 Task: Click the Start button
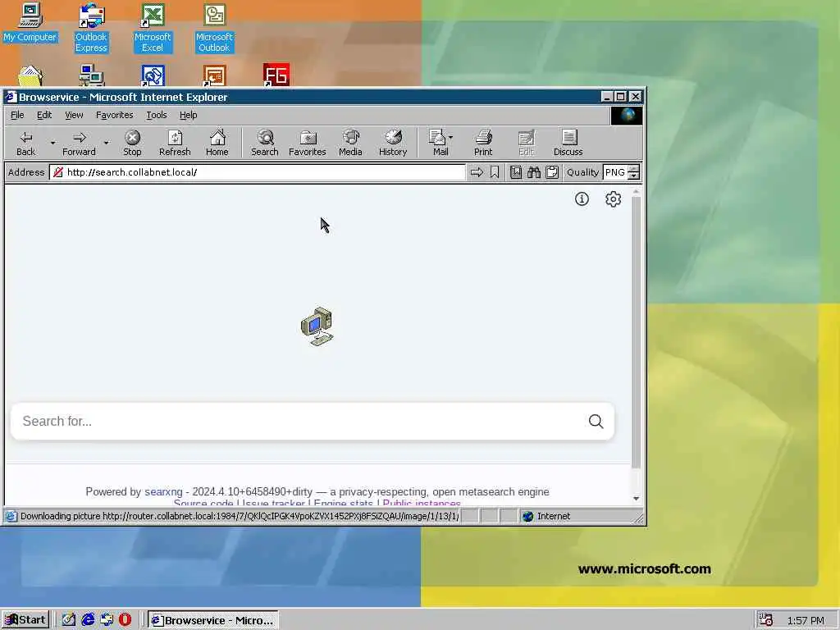click(25, 620)
